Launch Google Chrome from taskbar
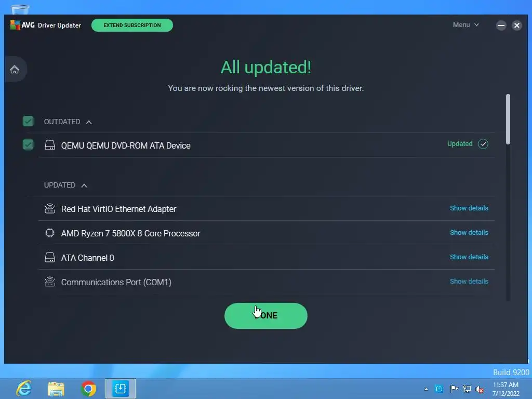 tap(88, 389)
